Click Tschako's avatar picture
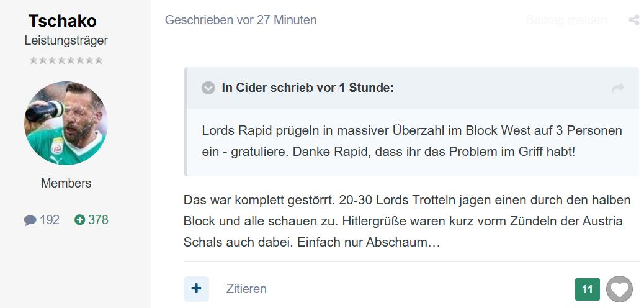This screenshot has height=308, width=644. coord(66,123)
